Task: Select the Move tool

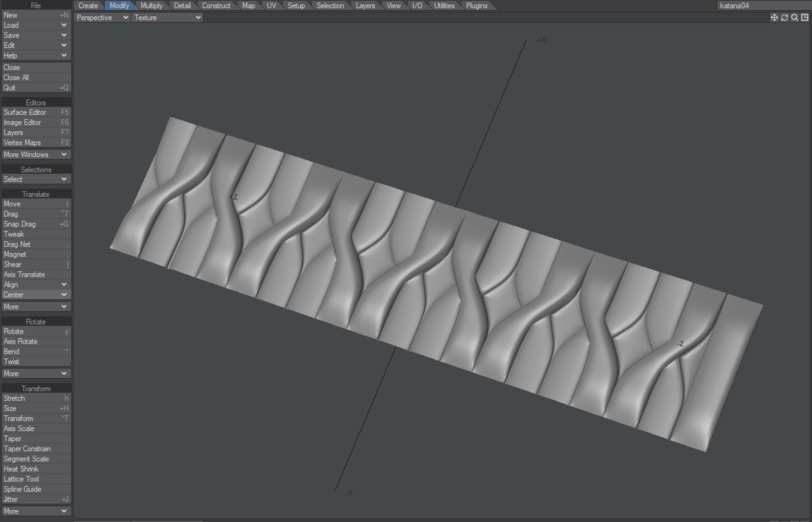Action: point(36,204)
